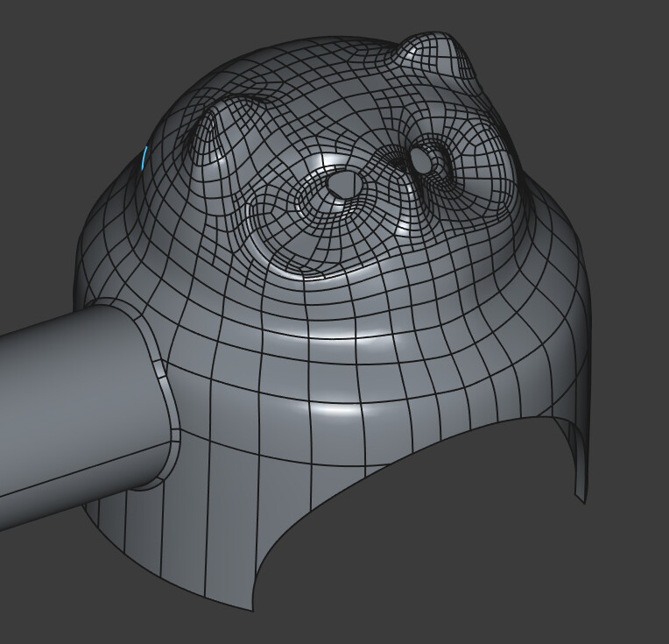The image size is (669, 644).
Task: Select the blue highlighted edge on the head
Action: point(144,159)
